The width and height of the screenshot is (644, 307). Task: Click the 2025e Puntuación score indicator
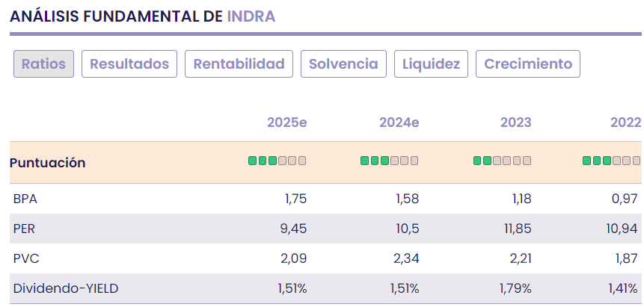[x=277, y=161]
